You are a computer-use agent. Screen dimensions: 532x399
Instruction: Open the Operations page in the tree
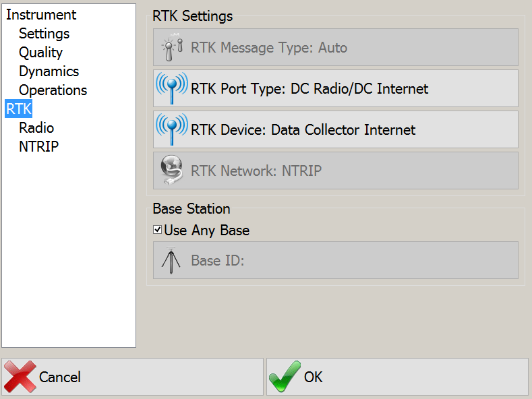point(53,90)
